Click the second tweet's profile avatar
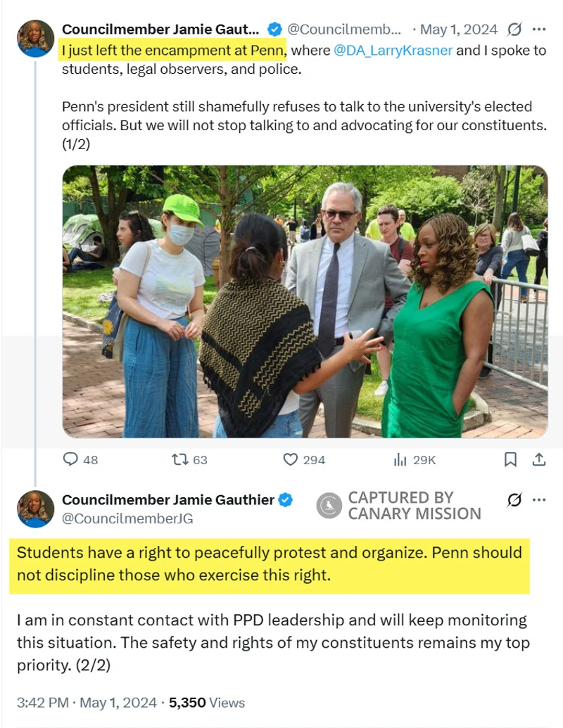The height and width of the screenshot is (728, 563). pos(35,509)
